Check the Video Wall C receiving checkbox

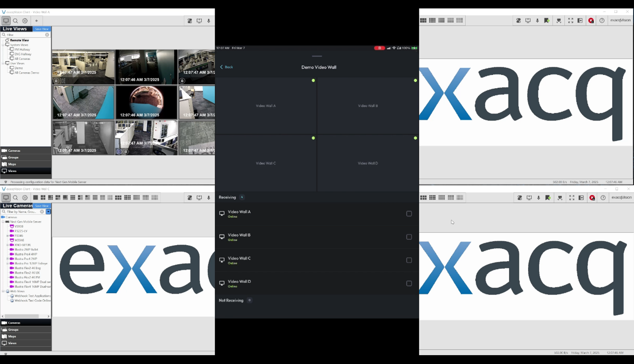(409, 260)
